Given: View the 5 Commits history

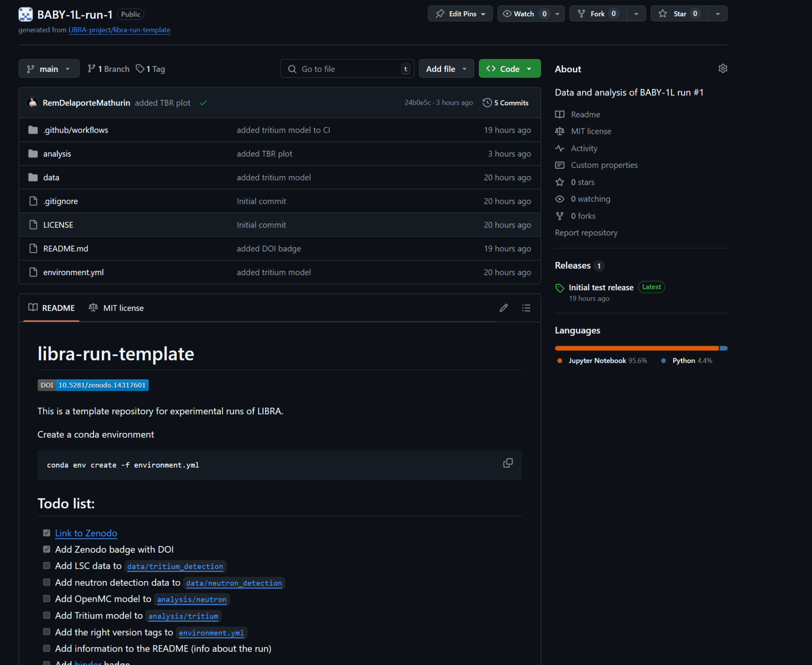Looking at the screenshot, I should 506,102.
